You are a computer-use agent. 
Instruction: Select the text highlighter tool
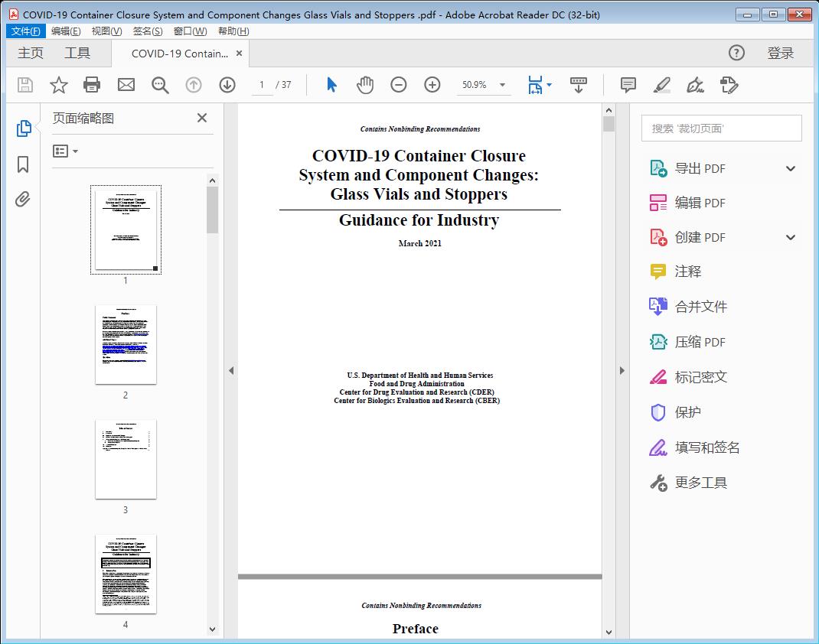tap(662, 85)
